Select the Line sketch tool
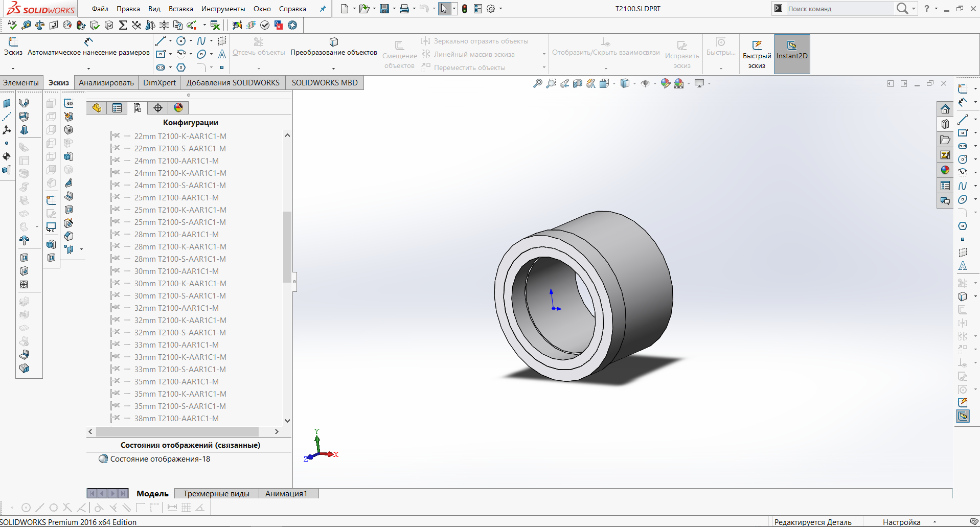980x527 pixels. pyautogui.click(x=161, y=41)
